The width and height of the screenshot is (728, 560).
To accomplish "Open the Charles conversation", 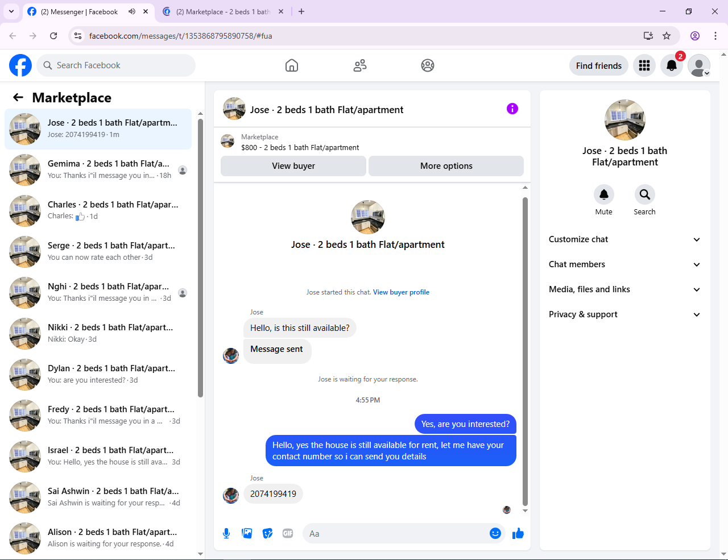I will (98, 211).
